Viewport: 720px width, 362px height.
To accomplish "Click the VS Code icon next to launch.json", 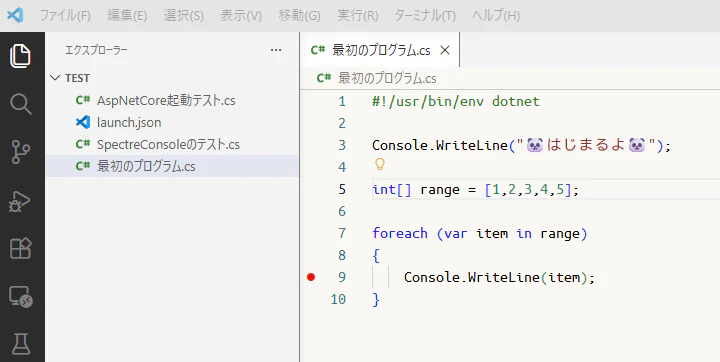I will coord(83,122).
